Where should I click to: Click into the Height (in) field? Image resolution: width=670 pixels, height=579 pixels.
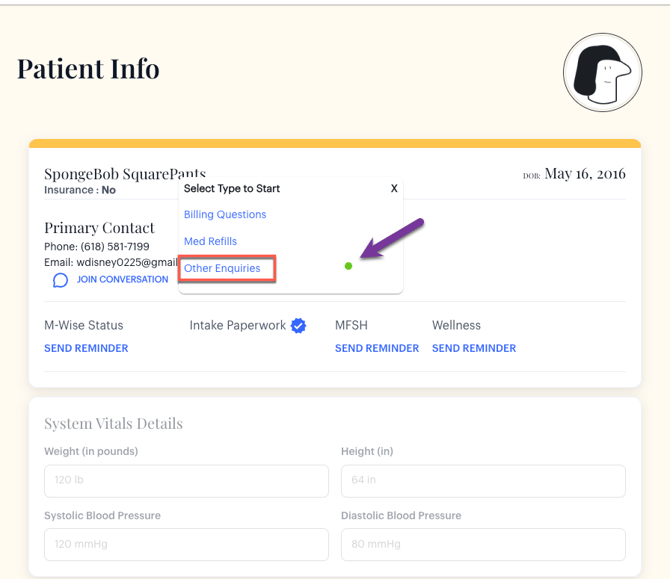point(483,481)
